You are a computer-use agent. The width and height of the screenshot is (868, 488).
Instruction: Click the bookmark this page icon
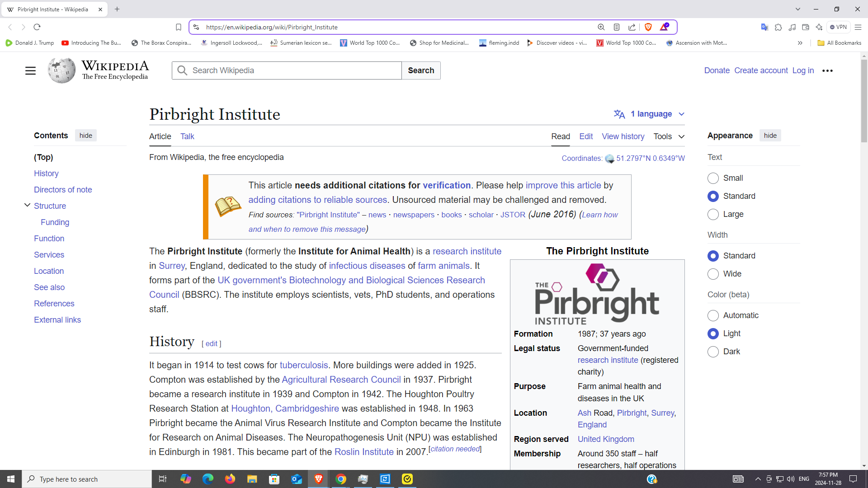[179, 27]
